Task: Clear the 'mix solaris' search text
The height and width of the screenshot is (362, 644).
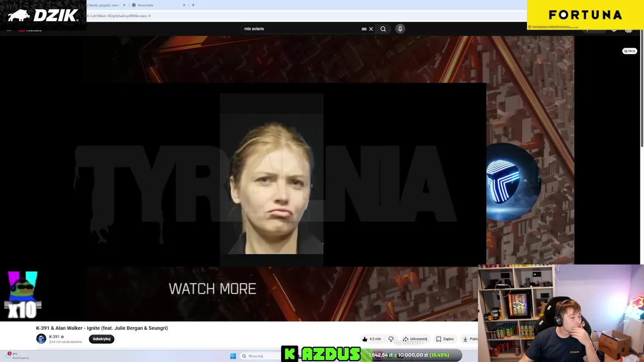Action: pyautogui.click(x=371, y=29)
